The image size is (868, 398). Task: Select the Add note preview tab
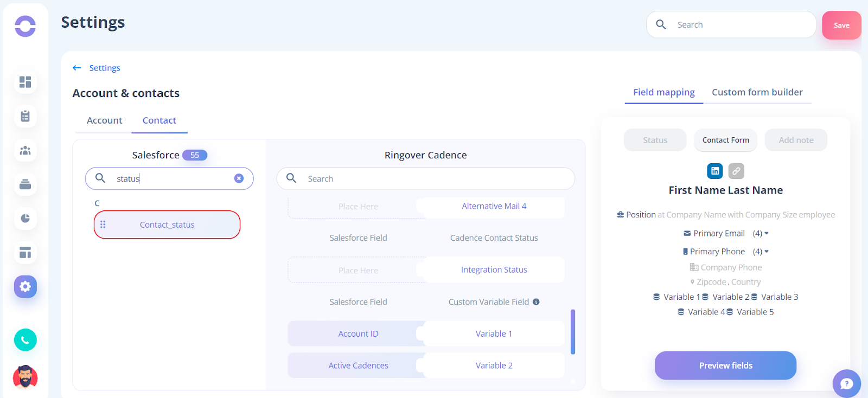click(796, 140)
